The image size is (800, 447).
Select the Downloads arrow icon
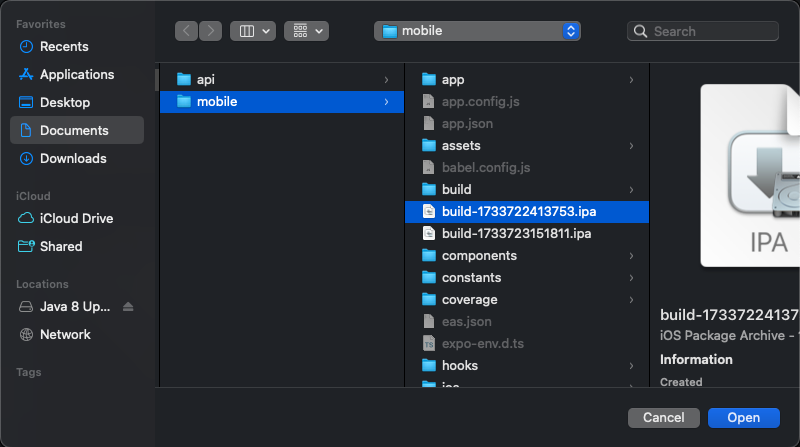26,159
